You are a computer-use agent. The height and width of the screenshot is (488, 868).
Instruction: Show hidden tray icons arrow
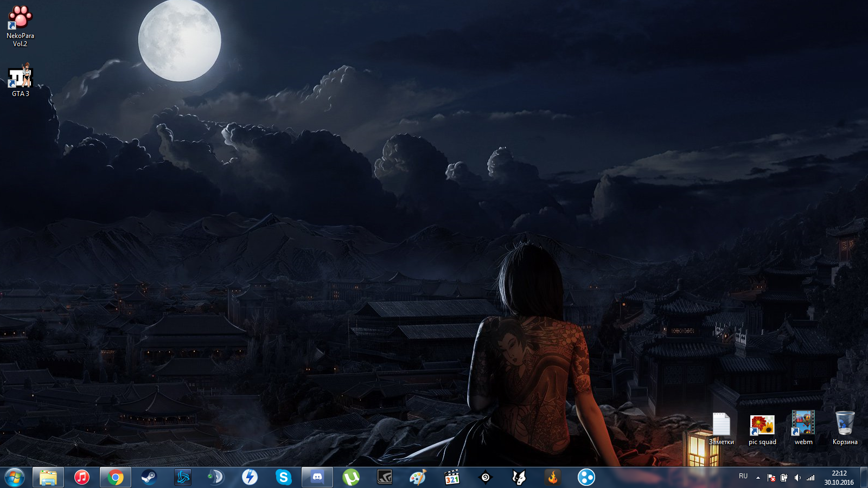coord(758,478)
